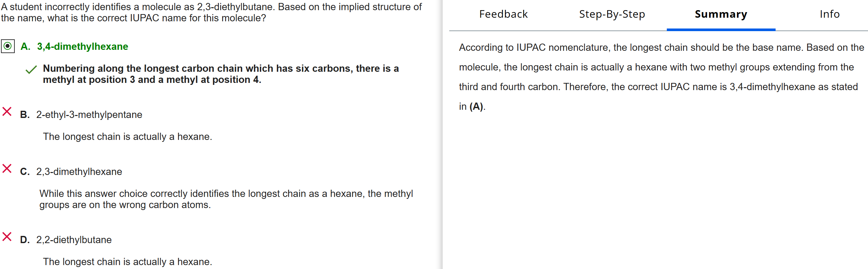The image size is (868, 269).
Task: Click the summary paragraph about IUPAC nomenclature
Action: click(x=658, y=77)
